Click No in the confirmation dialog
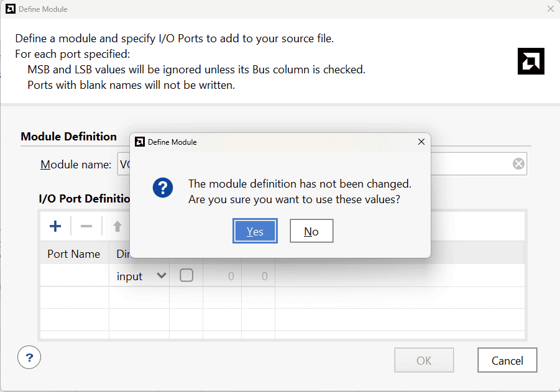Image resolution: width=560 pixels, height=392 pixels. click(x=311, y=231)
